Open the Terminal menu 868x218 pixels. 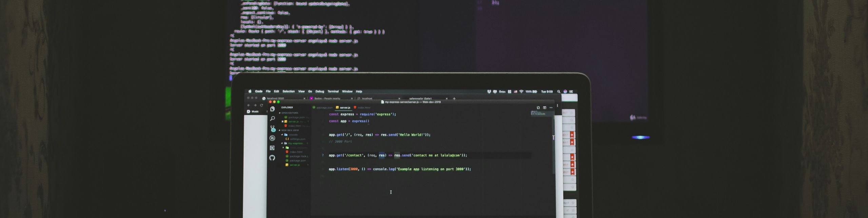[333, 91]
